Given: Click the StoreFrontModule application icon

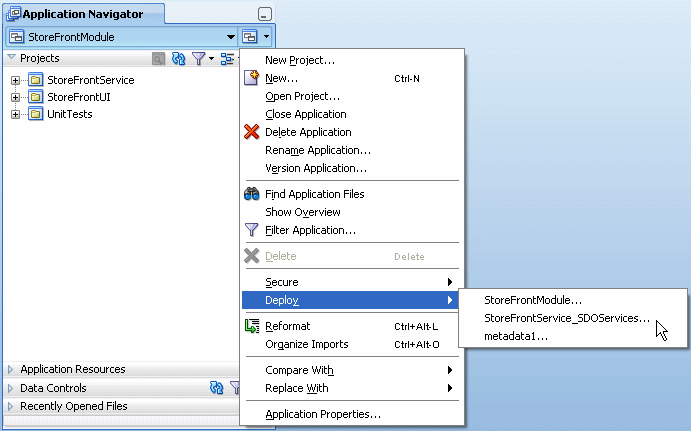Looking at the screenshot, I should [17, 37].
